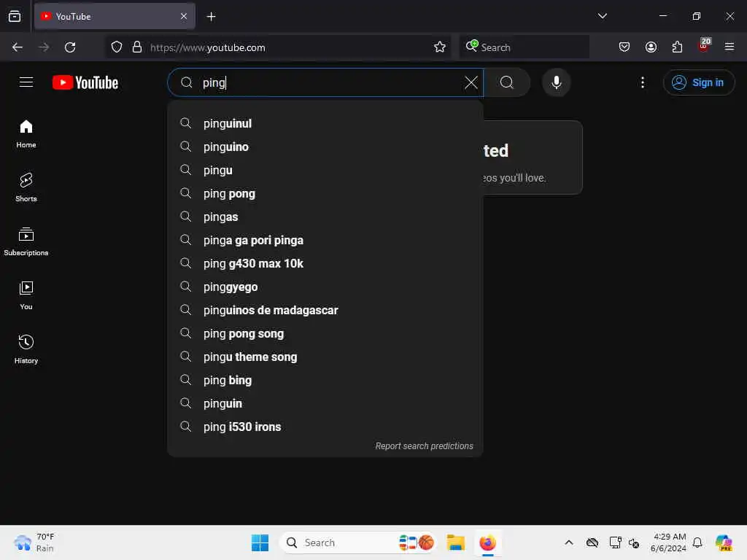Screen dimensions: 747x560
Task: Open clock showing 4:29 AM
Action: point(668,542)
